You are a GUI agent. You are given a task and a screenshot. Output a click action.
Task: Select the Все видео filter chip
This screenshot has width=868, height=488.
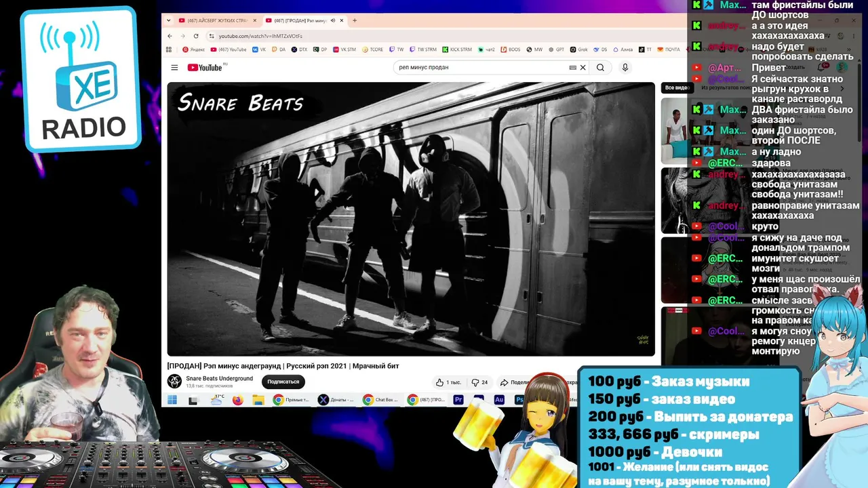[676, 87]
